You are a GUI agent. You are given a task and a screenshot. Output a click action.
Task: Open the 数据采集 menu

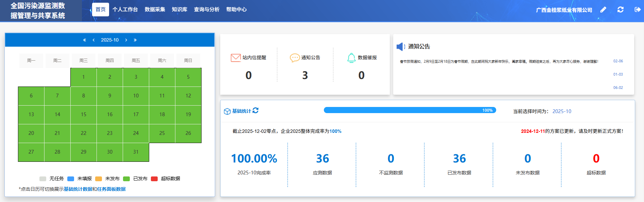[155, 10]
